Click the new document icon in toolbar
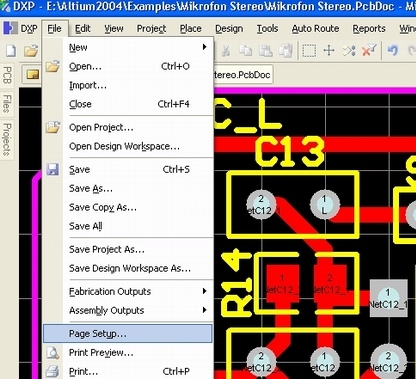Viewport: 416px width, 379px height. click(x=11, y=51)
